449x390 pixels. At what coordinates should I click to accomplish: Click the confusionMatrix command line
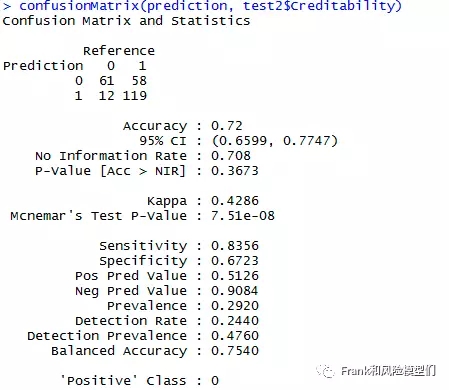(202, 6)
